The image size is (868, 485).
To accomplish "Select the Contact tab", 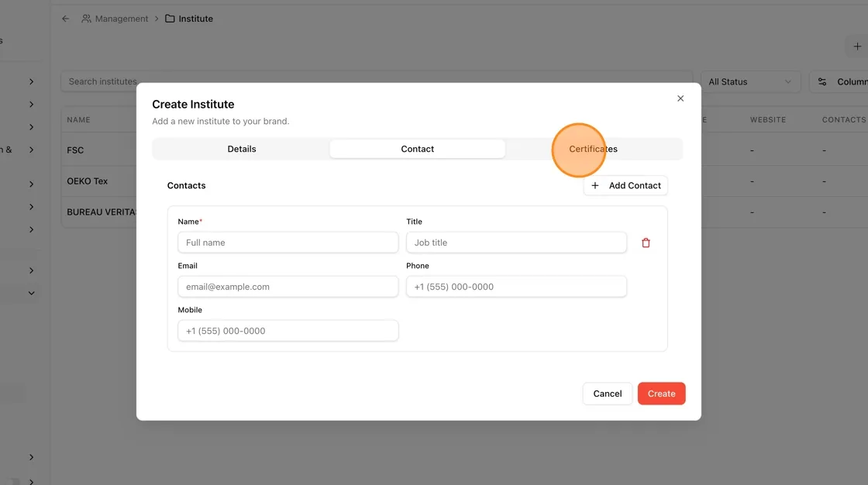I will click(418, 149).
